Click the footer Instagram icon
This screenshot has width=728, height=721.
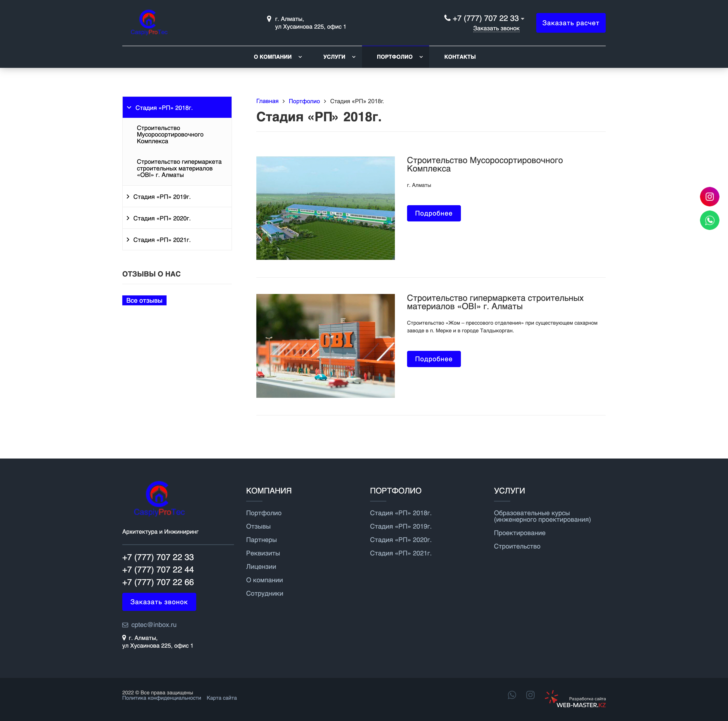coord(530,695)
